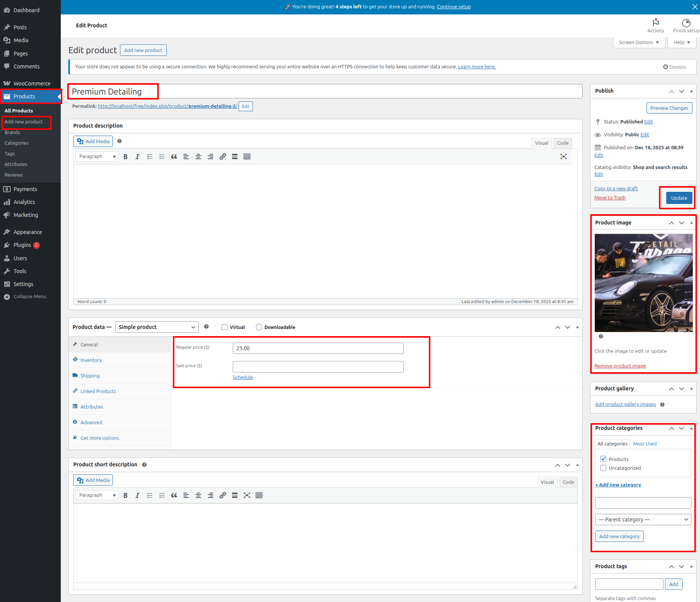
Task: Tick the Uncategorized category checkbox
Action: pyautogui.click(x=603, y=468)
